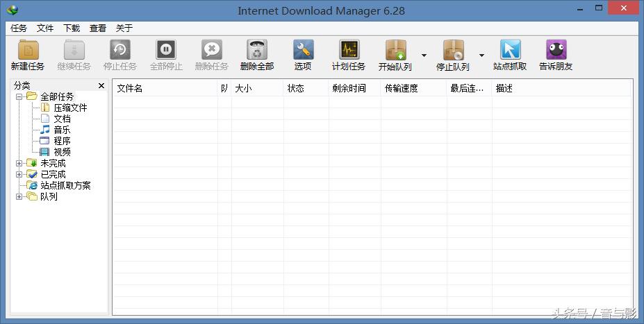Image resolution: width=644 pixels, height=324 pixels.
Task: Close the 分类 categories panel
Action: (101, 86)
